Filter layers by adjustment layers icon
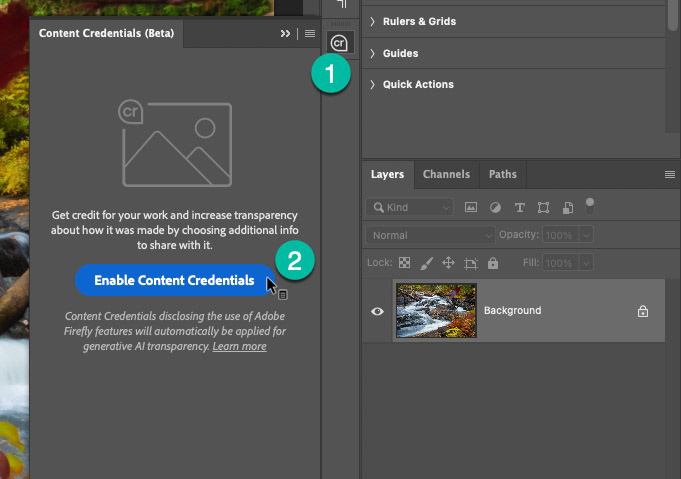The width and height of the screenshot is (681, 479). point(495,208)
